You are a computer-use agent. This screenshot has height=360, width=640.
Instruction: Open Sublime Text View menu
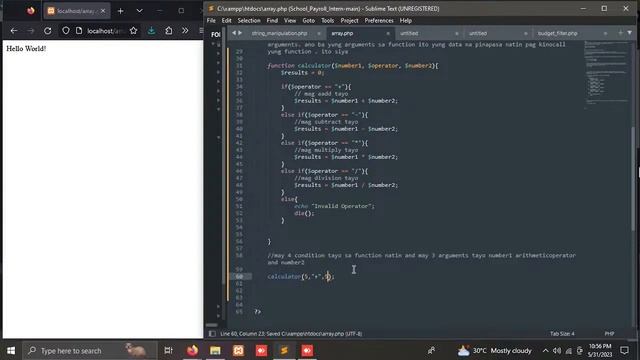290,20
